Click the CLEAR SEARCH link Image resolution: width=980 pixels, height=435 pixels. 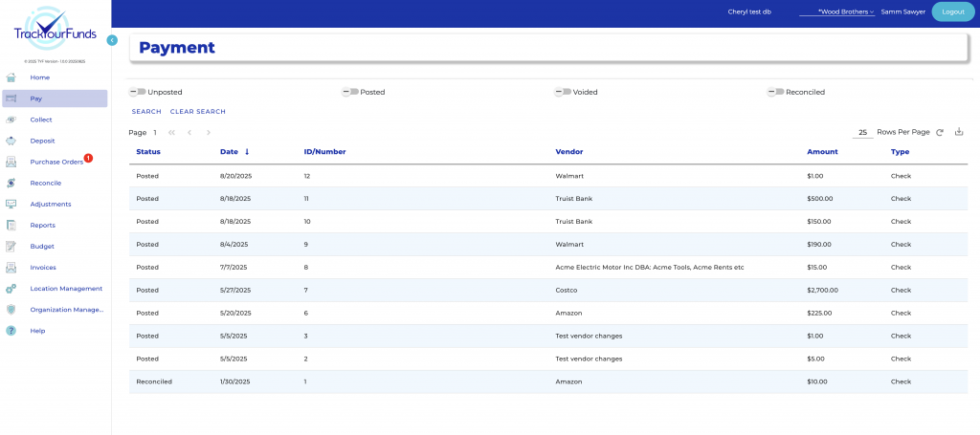coord(197,112)
